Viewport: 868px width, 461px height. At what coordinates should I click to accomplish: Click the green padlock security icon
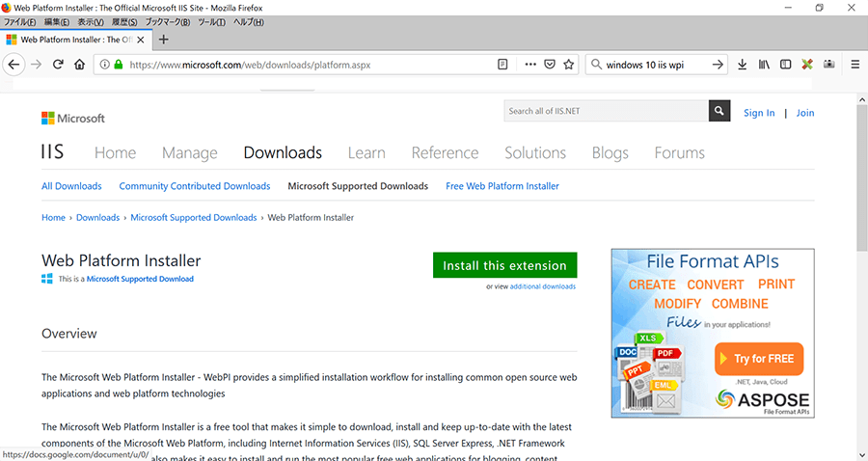click(x=118, y=65)
